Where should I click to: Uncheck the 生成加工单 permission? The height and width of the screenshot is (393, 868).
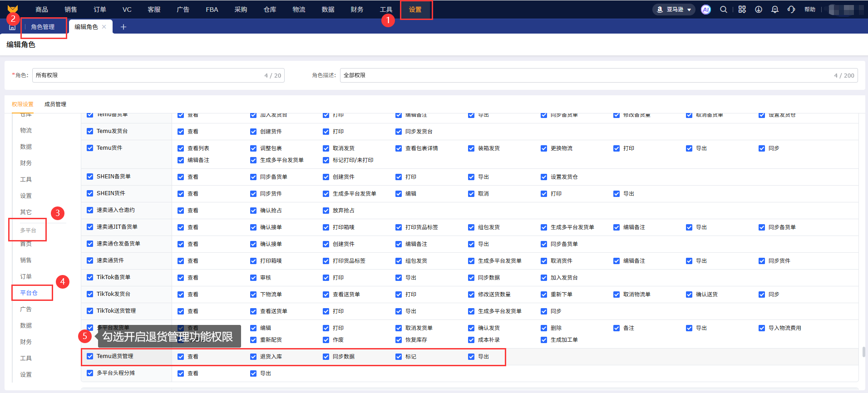point(544,340)
